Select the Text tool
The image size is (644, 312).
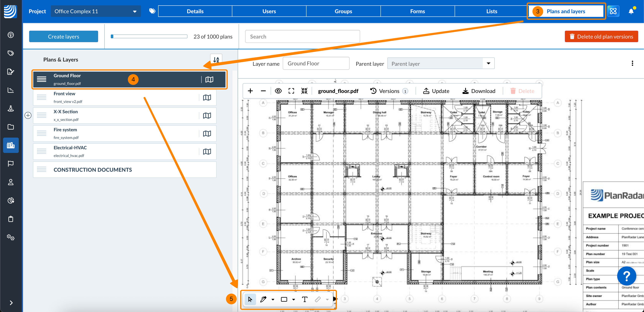point(305,299)
